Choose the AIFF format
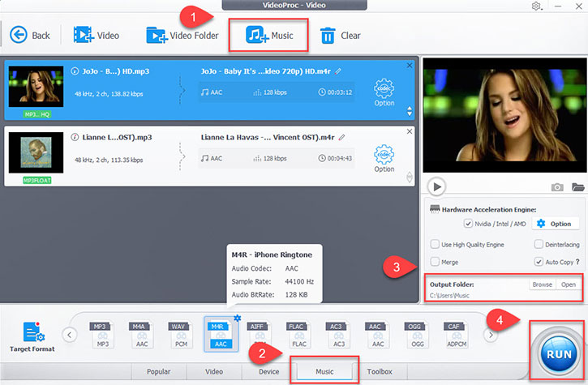The height and width of the screenshot is (385, 588). coord(260,335)
